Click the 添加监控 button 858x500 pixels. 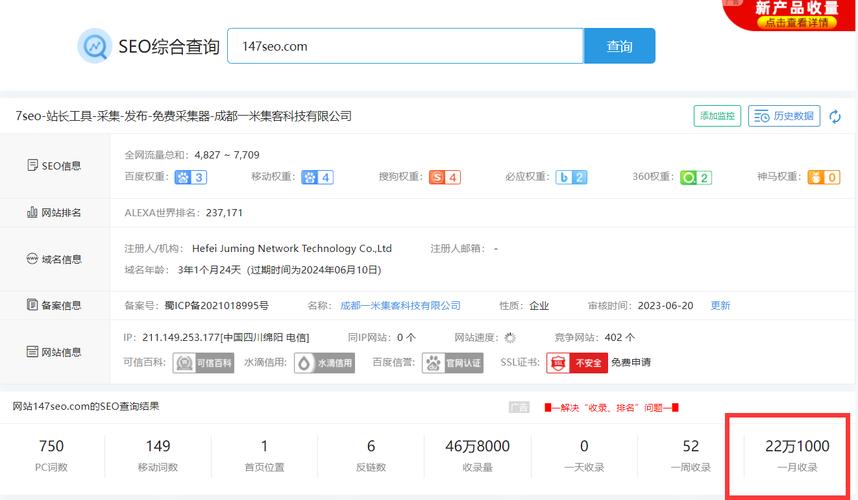[717, 116]
